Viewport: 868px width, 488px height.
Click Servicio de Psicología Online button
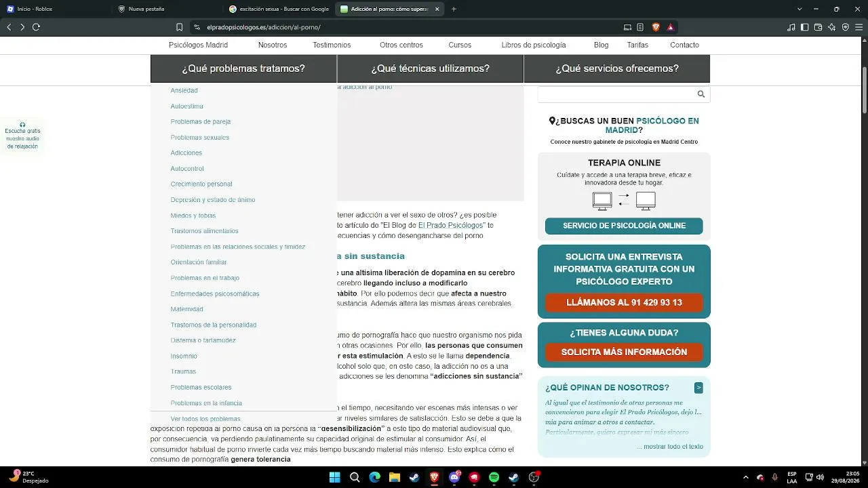[x=624, y=226]
